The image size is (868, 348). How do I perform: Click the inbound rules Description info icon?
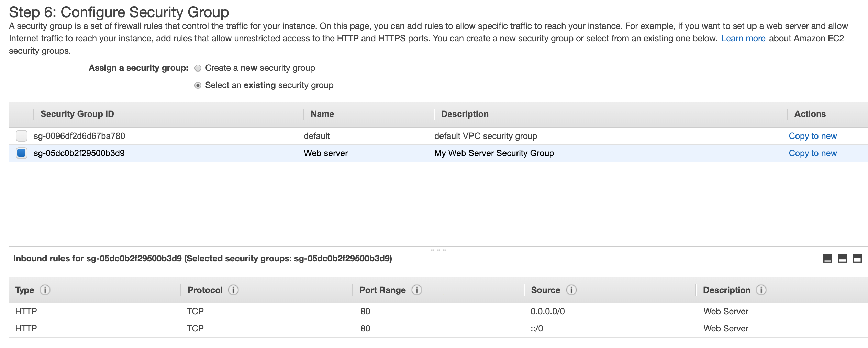[x=761, y=290]
